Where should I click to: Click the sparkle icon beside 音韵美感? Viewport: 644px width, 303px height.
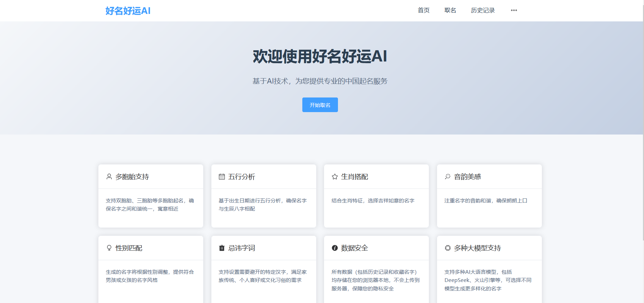(x=448, y=177)
